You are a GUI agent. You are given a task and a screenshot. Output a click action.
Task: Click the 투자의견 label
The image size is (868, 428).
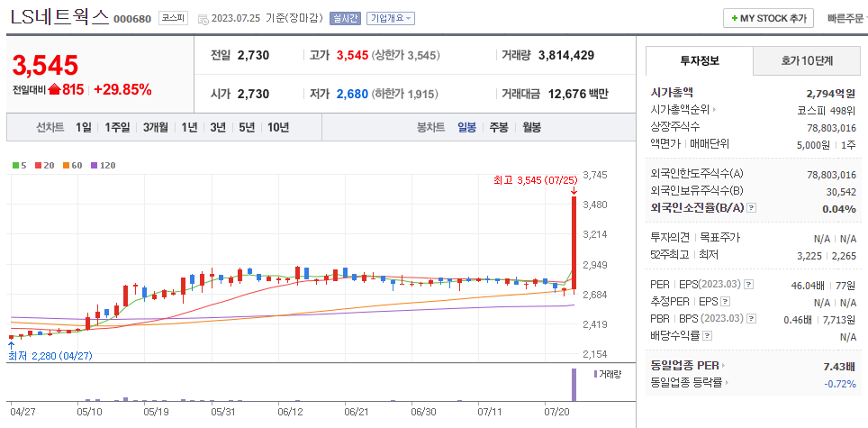point(670,238)
